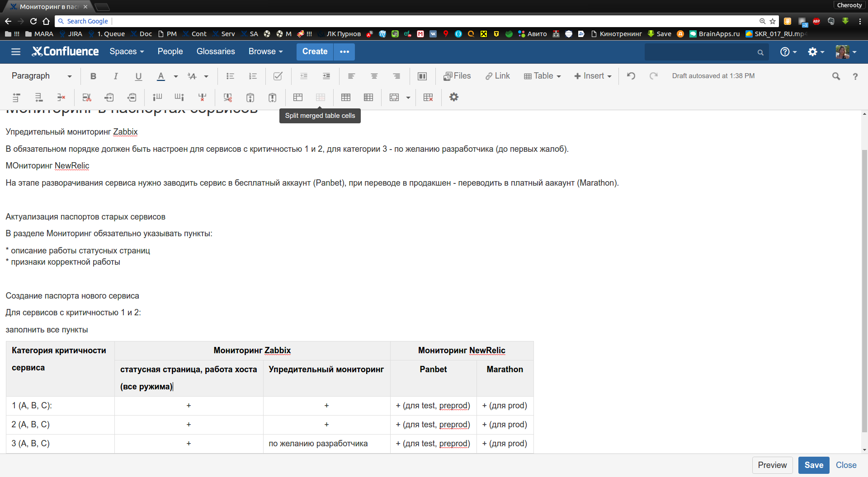Align text left

point(351,76)
